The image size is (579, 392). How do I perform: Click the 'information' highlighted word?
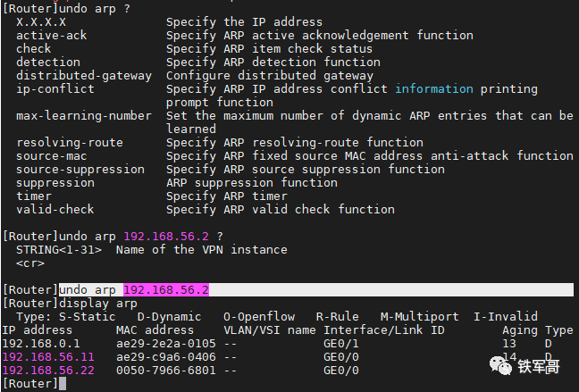tap(434, 89)
